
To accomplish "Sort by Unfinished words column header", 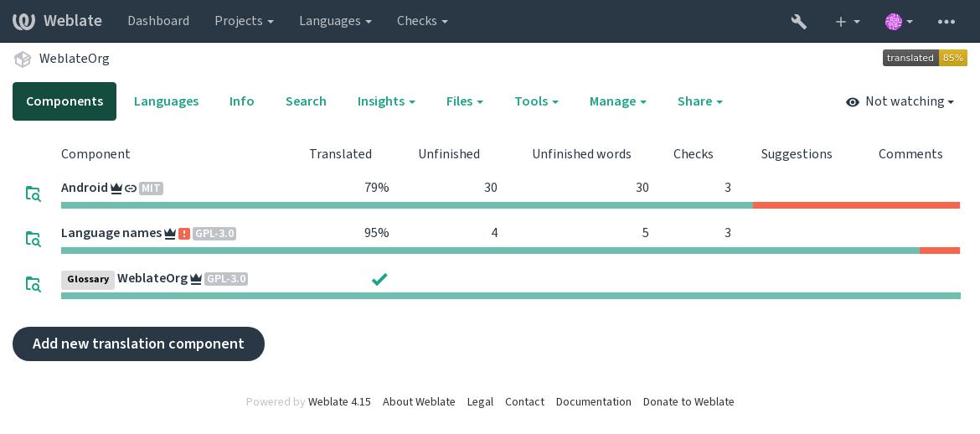I will pos(581,154).
